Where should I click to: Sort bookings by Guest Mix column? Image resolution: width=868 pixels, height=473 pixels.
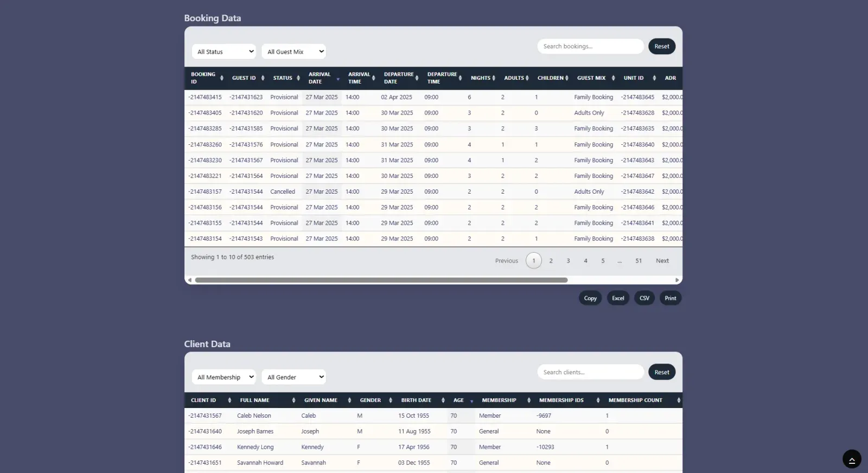pyautogui.click(x=595, y=78)
